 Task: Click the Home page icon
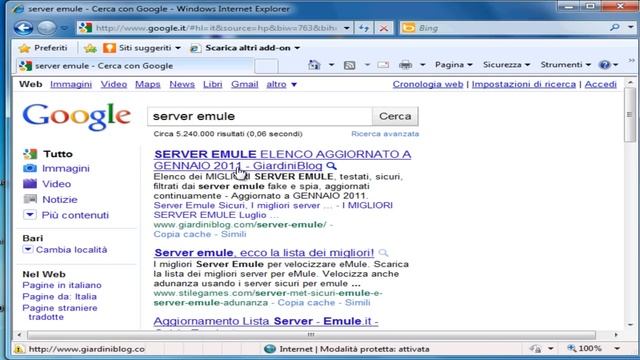click(314, 65)
